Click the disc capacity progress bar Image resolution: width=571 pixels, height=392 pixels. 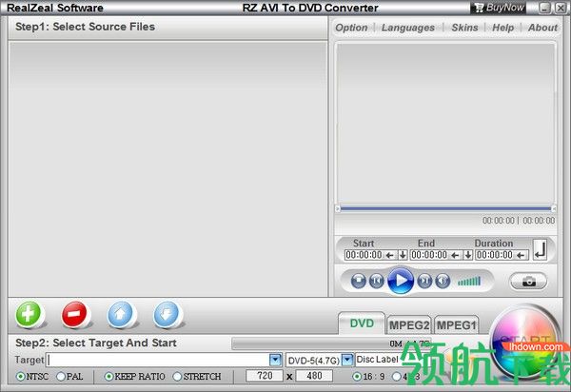331,343
